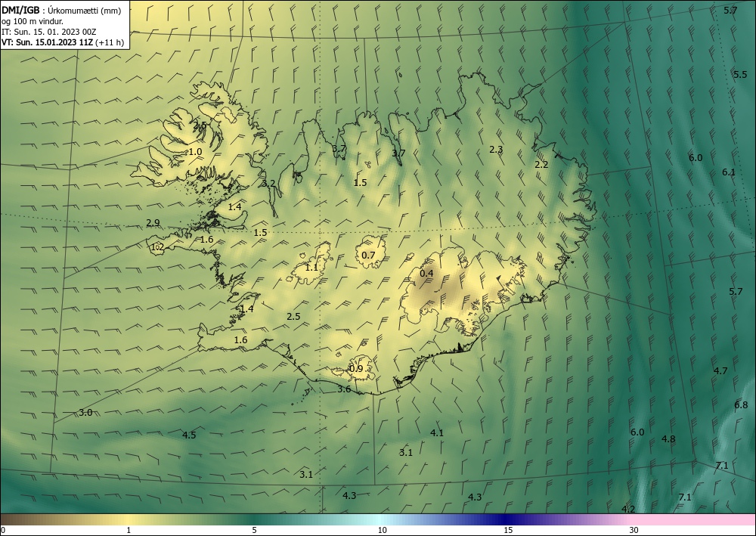
Task: Select the 'VT: Sun. 15.01.2023 11Z' valid time
Action: tap(48, 42)
